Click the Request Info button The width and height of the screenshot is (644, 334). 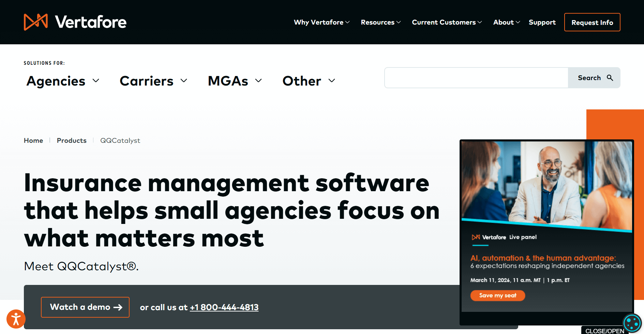[x=592, y=22]
